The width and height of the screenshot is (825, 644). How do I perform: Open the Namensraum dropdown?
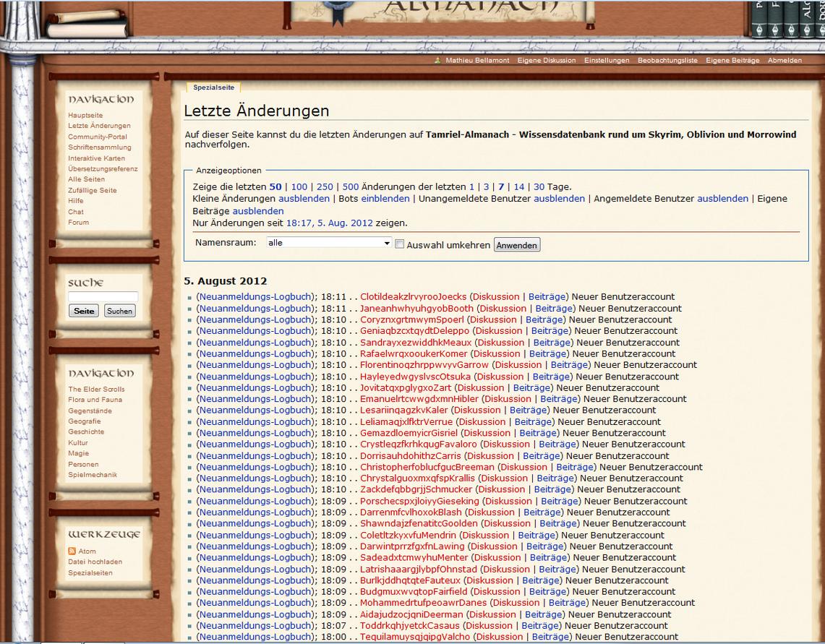click(x=328, y=244)
